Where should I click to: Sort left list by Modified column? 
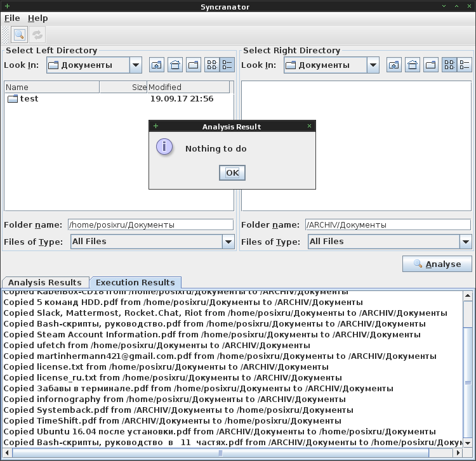188,87
